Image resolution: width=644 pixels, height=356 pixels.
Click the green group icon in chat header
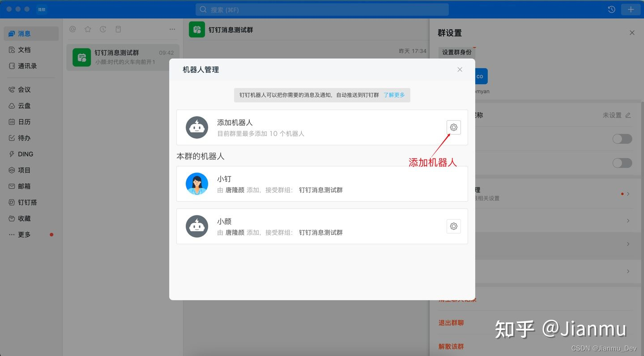point(197,30)
